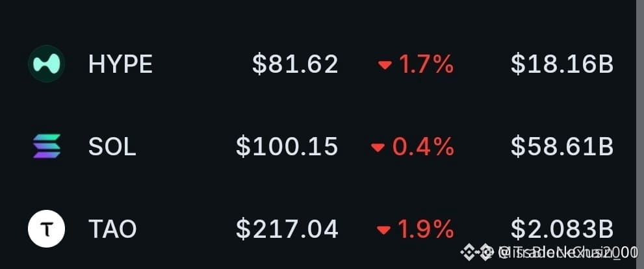This screenshot has height=269, width=644.
Task: Click SOL's 0.4% change value
Action: pos(422,147)
